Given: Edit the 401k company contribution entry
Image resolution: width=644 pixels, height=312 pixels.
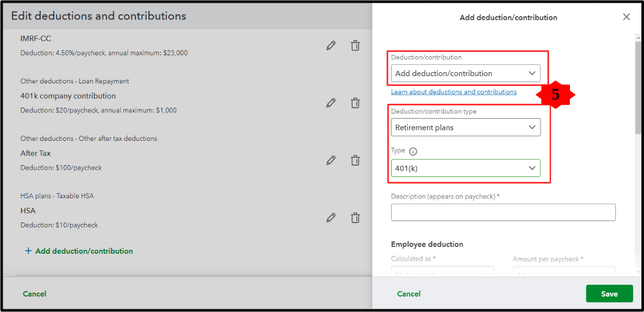Looking at the screenshot, I should 331,103.
